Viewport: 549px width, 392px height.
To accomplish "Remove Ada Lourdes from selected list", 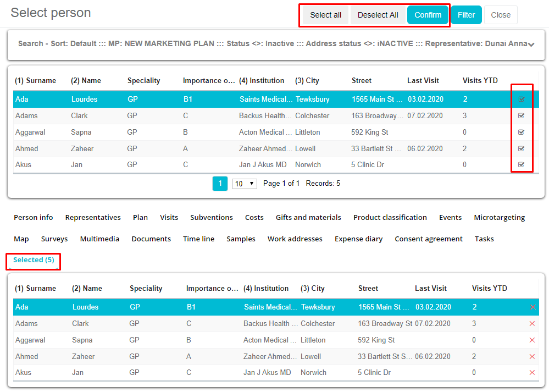I will (x=532, y=307).
